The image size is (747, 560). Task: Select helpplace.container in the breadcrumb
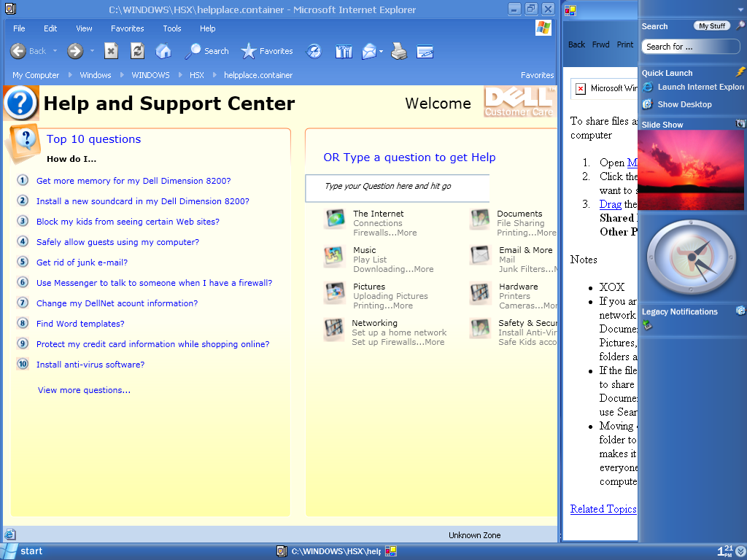pyautogui.click(x=258, y=75)
